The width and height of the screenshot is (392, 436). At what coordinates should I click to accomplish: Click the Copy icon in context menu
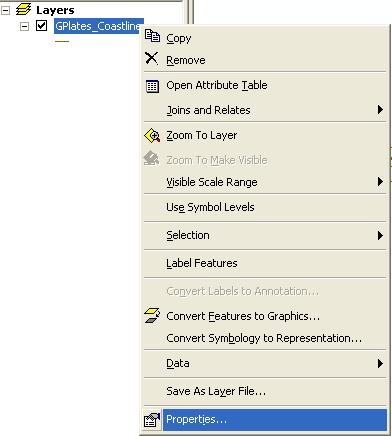[x=152, y=36]
